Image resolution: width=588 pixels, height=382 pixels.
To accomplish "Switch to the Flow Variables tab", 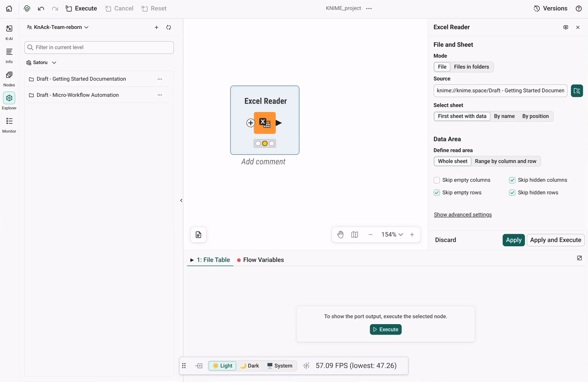I will tap(260, 260).
